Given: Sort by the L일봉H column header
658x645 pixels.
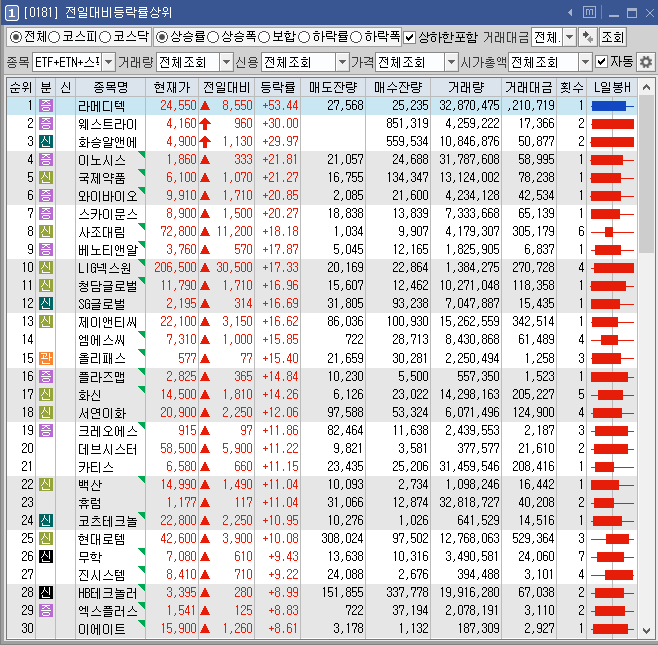Looking at the screenshot, I should (612, 87).
